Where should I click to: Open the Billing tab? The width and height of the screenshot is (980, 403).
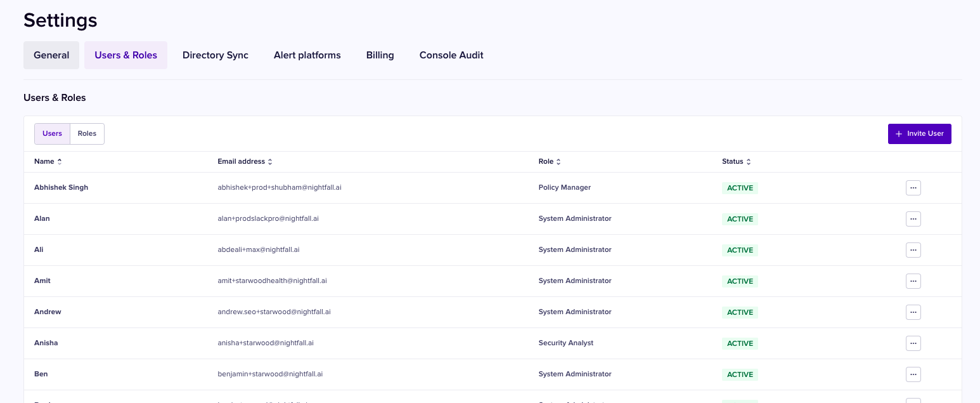pyautogui.click(x=380, y=55)
